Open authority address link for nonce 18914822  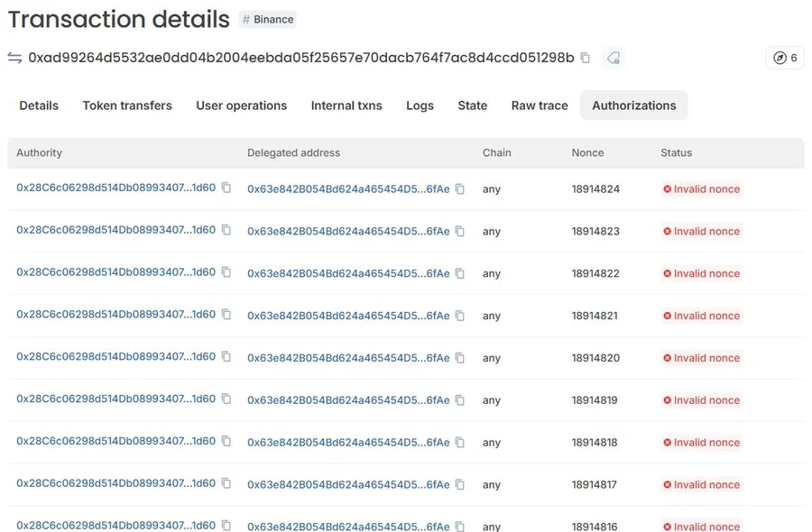click(x=116, y=271)
